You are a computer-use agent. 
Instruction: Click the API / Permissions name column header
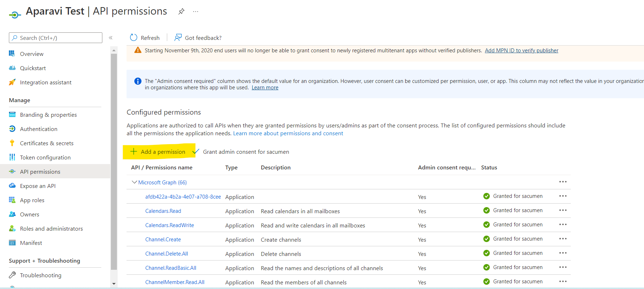(x=162, y=167)
